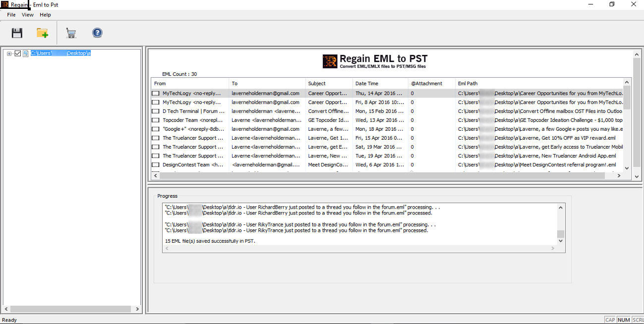644x324 pixels.
Task: Click the progress log scroll up arrow
Action: click(561, 208)
